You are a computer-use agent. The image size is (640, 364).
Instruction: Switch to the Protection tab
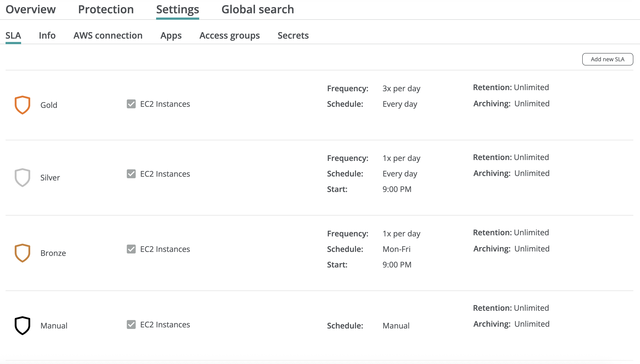[x=106, y=10]
